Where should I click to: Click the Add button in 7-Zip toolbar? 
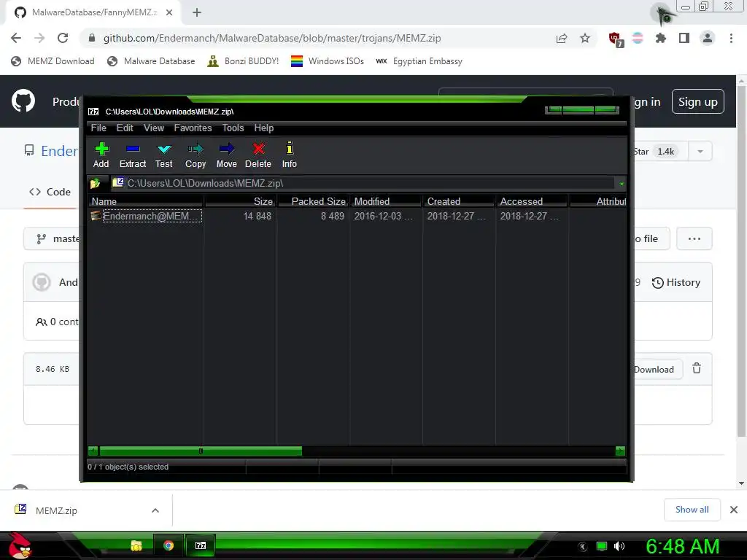(x=101, y=155)
